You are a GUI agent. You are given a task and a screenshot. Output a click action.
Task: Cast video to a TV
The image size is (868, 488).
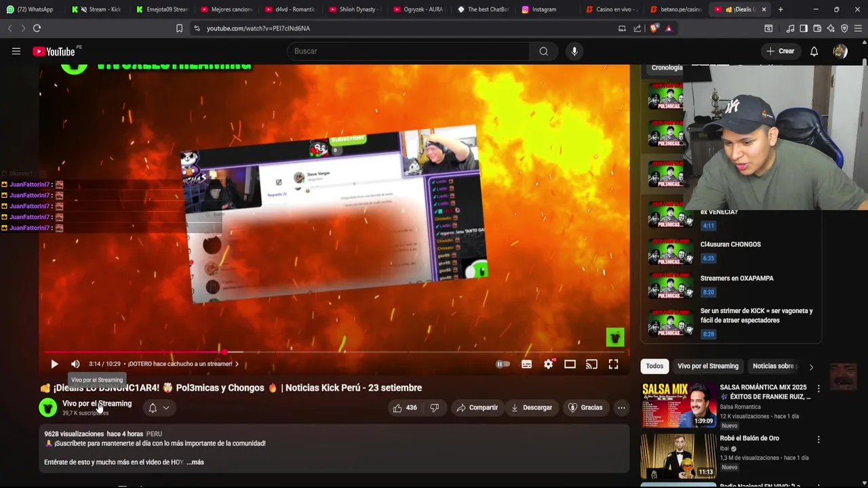pos(591,364)
